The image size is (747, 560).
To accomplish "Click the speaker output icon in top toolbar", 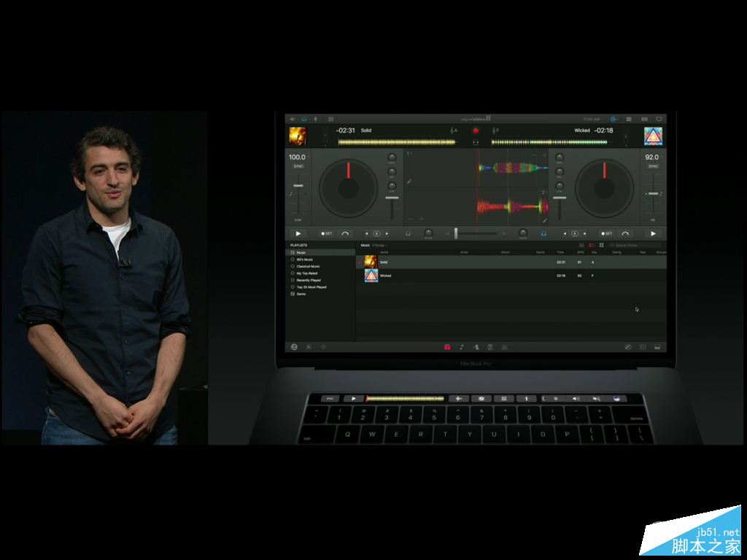I will 293,119.
